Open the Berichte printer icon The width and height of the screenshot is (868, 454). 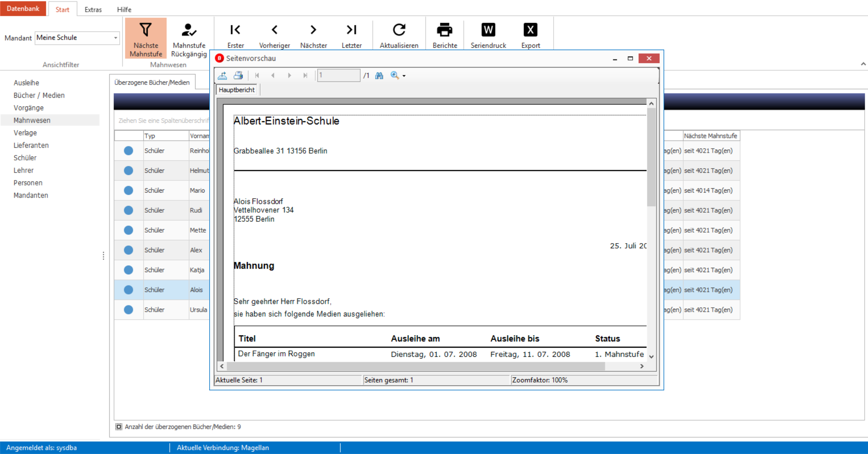click(x=444, y=30)
